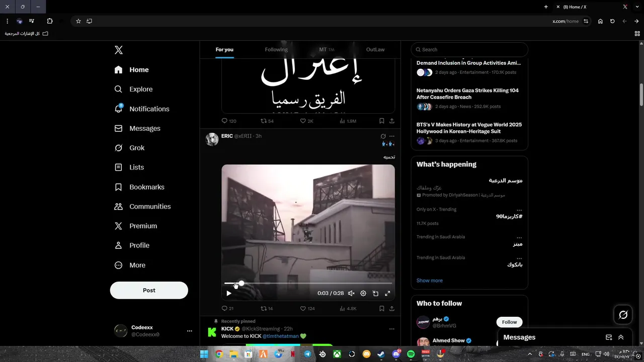Click the browser home button

tap(600, 21)
